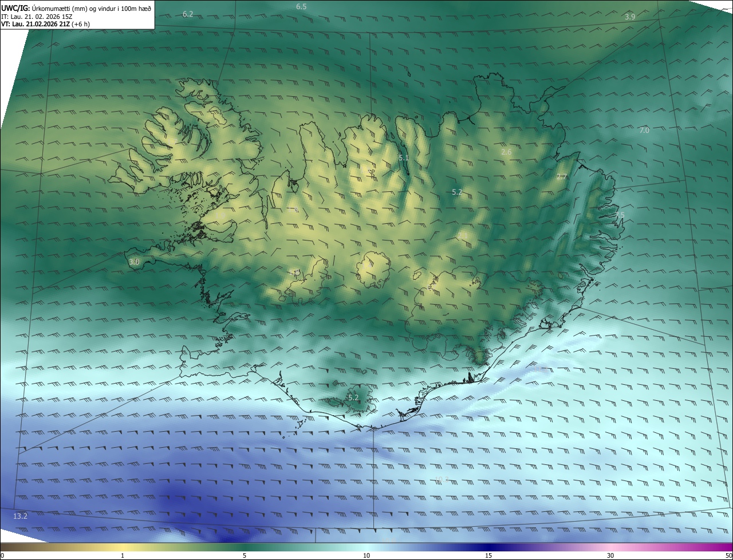This screenshot has height=560, width=733.
Task: Click the 10.3 value label over the sea
Action: pyautogui.click(x=442, y=479)
